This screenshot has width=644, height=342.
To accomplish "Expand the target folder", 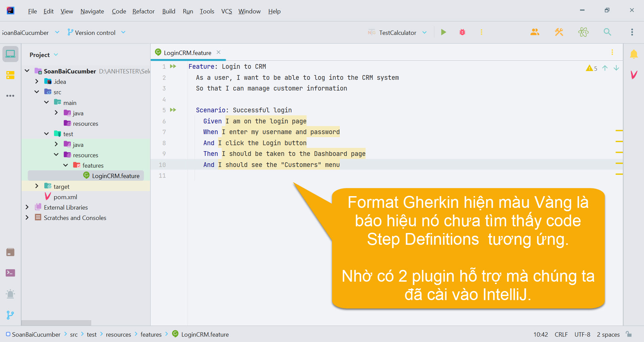I will click(x=37, y=186).
